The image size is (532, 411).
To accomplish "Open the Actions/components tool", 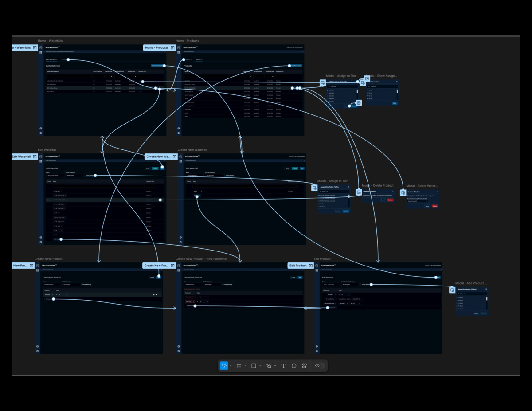I will [x=305, y=366].
